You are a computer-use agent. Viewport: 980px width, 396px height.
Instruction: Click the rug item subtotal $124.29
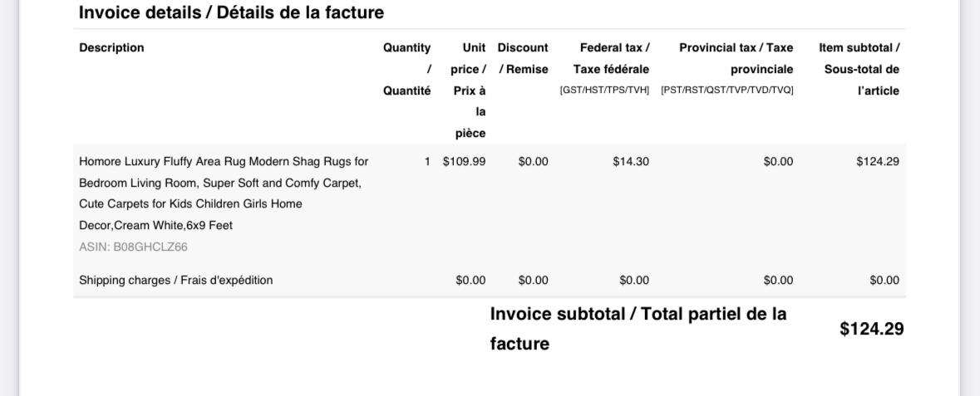click(x=878, y=162)
